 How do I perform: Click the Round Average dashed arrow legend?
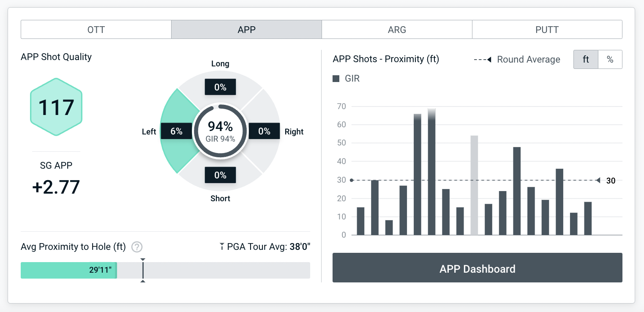pos(483,60)
